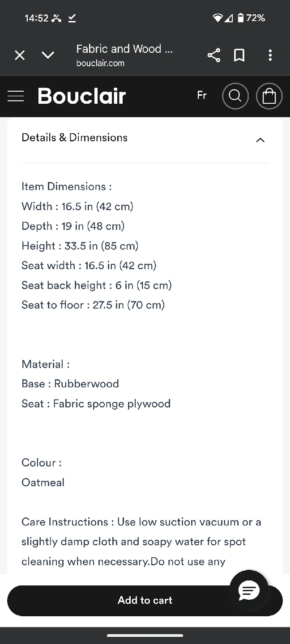This screenshot has height=644, width=290.
Task: Tap the Oatmeal colour value
Action: coord(43,483)
